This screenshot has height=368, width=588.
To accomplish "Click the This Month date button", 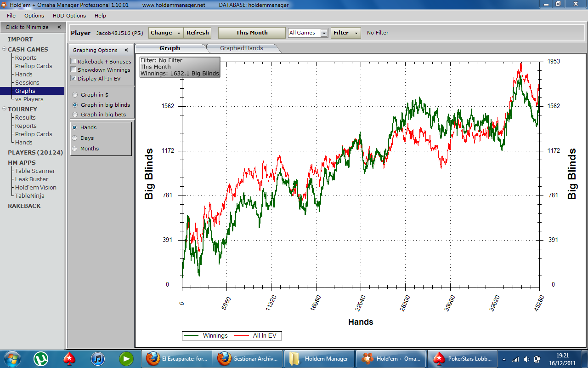I will 252,33.
